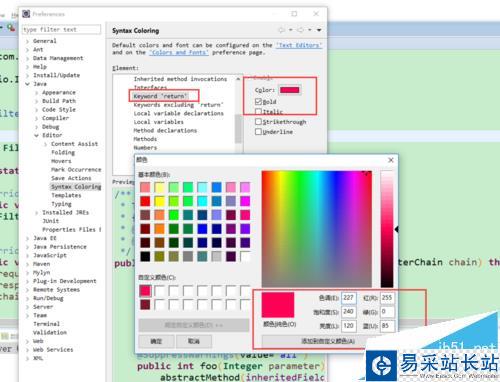This screenshot has width=500, height=382.
Task: Pick the pure blue basic color swatch
Action: [202, 229]
